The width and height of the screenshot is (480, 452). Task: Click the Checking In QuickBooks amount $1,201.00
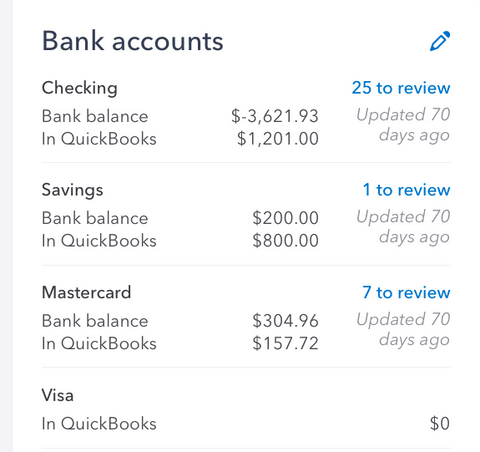pos(278,139)
